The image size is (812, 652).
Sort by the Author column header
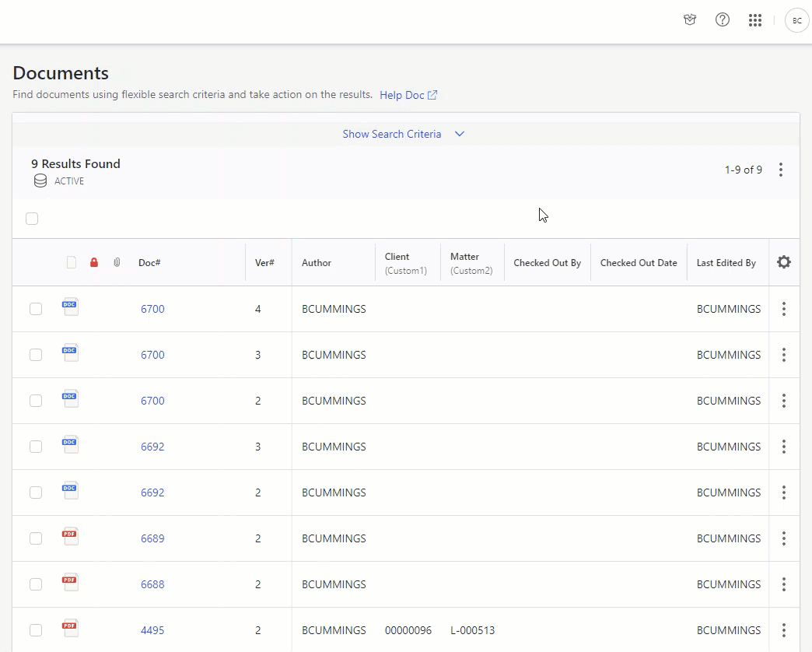click(317, 263)
